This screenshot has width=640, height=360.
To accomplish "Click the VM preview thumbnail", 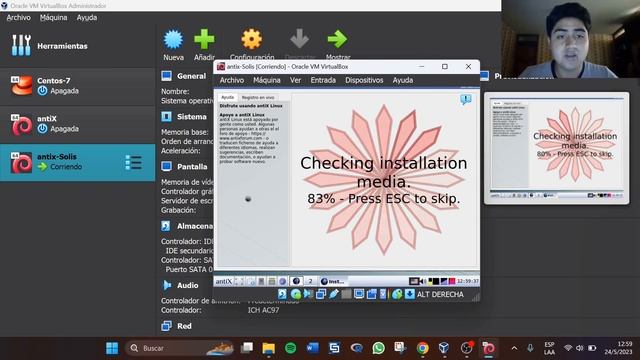I will point(556,148).
